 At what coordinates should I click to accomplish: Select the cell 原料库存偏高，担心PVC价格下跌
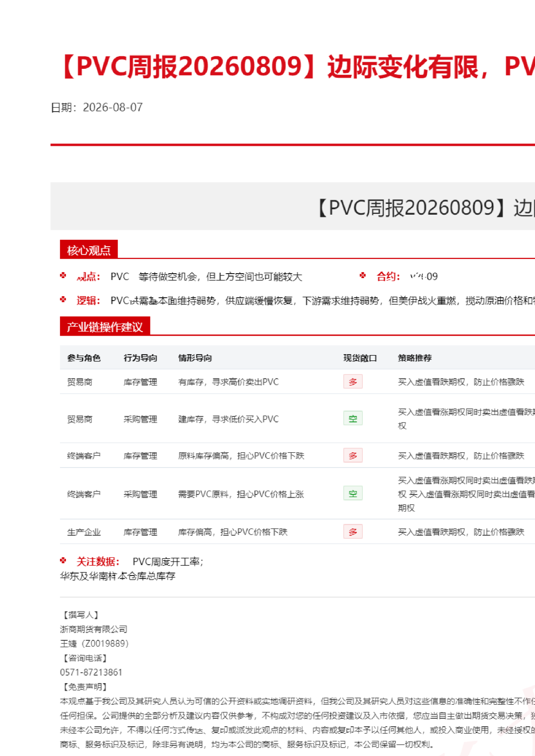pos(241,456)
